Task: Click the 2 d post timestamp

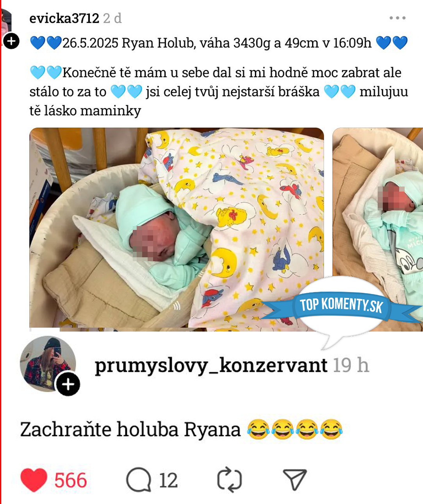Action: 112,18
